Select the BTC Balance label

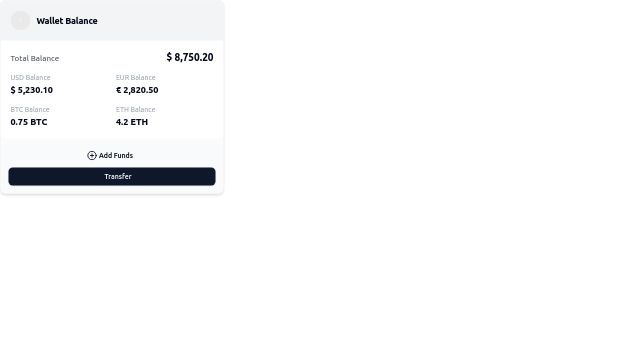[30, 109]
